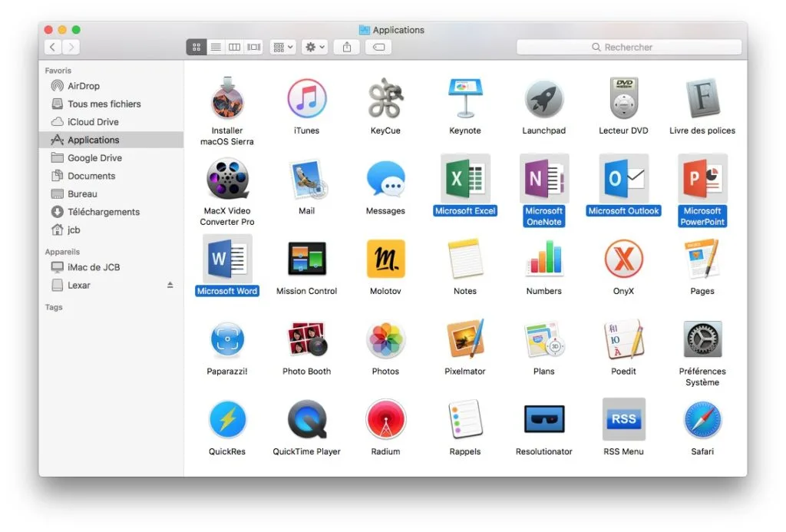
Task: Select the Paparazzi! app icon
Action: point(227,339)
